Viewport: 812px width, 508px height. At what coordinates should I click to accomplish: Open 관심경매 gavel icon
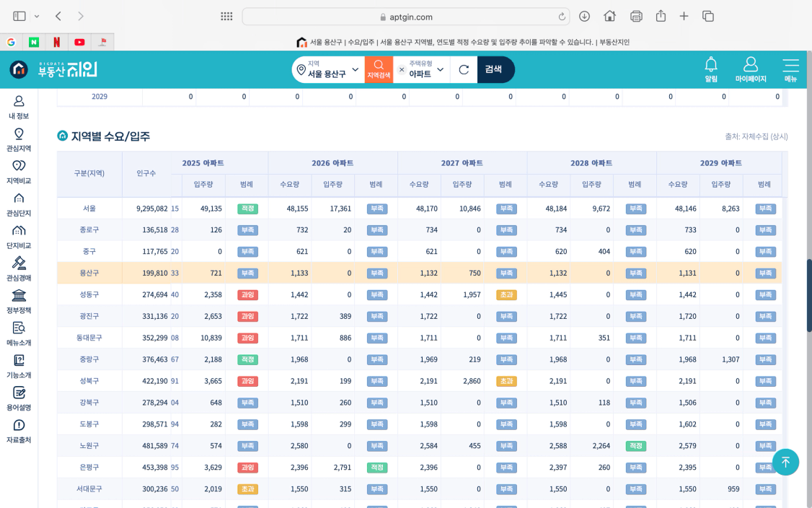19,269
